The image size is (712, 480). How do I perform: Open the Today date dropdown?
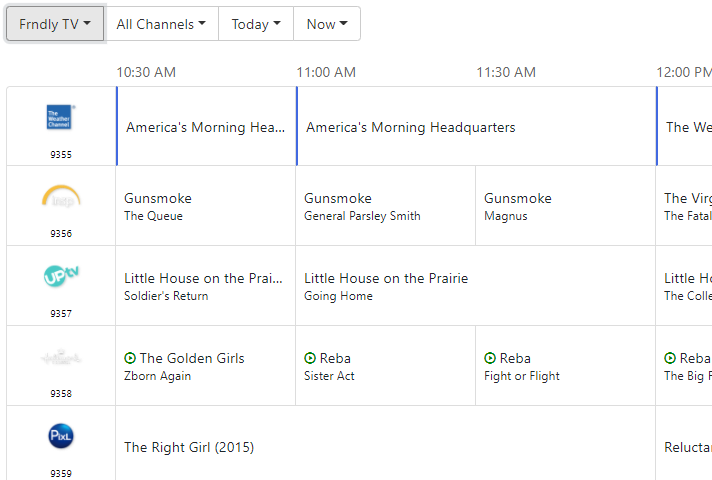(x=256, y=24)
